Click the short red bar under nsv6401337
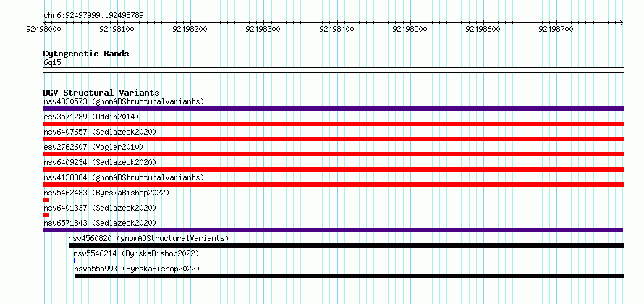Screen dimensions: 644x304 pyautogui.click(x=46, y=215)
